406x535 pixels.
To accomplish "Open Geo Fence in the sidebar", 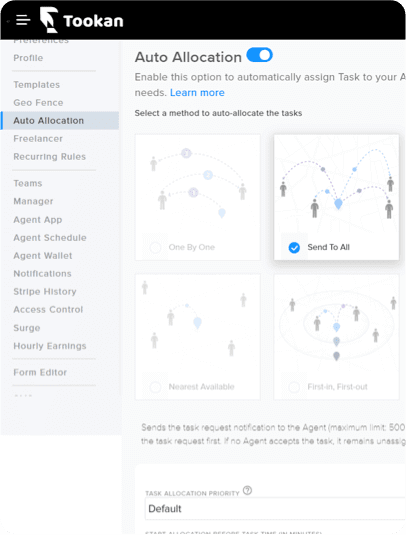I will point(38,103).
